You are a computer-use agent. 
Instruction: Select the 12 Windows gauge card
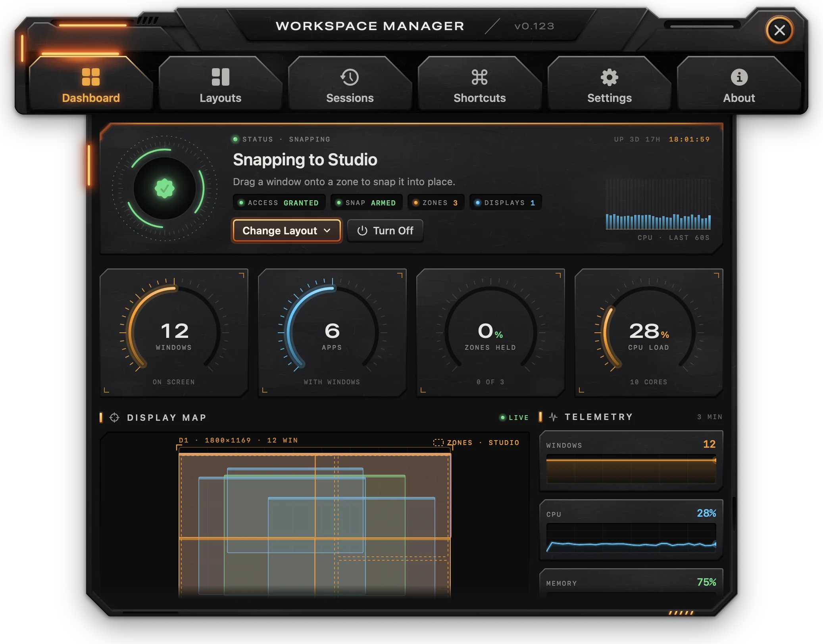coord(174,333)
